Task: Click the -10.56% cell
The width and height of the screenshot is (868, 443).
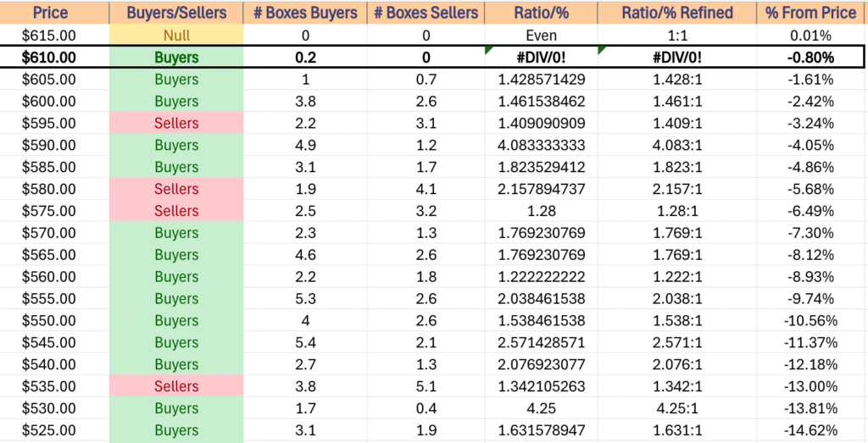Action: tap(812, 321)
